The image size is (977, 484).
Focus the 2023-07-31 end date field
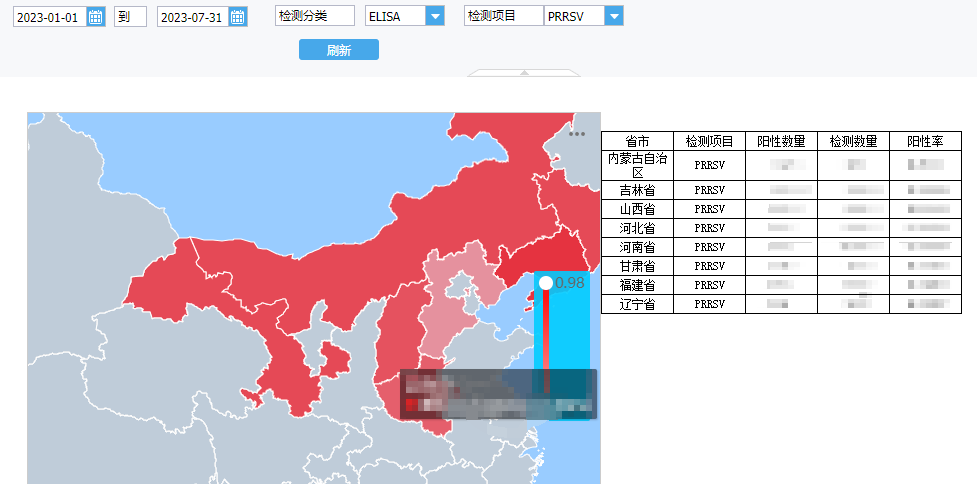[x=191, y=17]
